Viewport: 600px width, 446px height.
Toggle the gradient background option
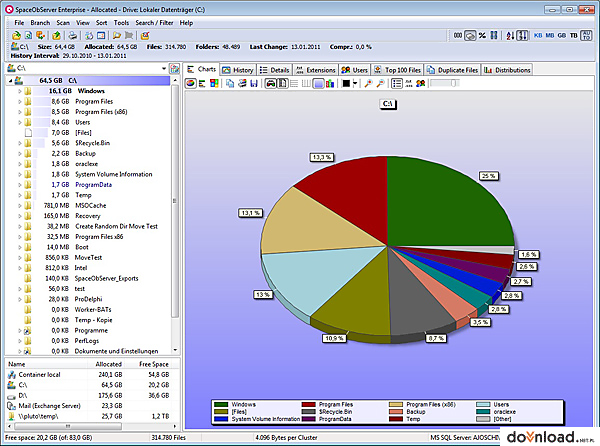coord(318,83)
